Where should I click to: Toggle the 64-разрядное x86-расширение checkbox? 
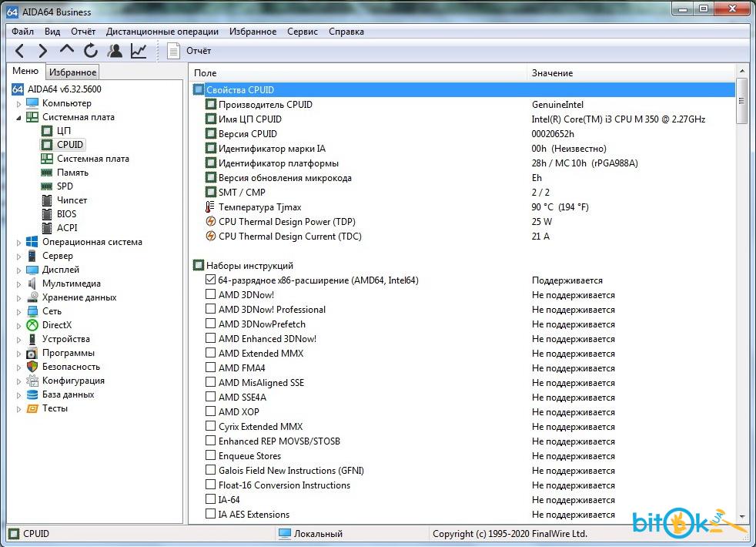click(210, 280)
